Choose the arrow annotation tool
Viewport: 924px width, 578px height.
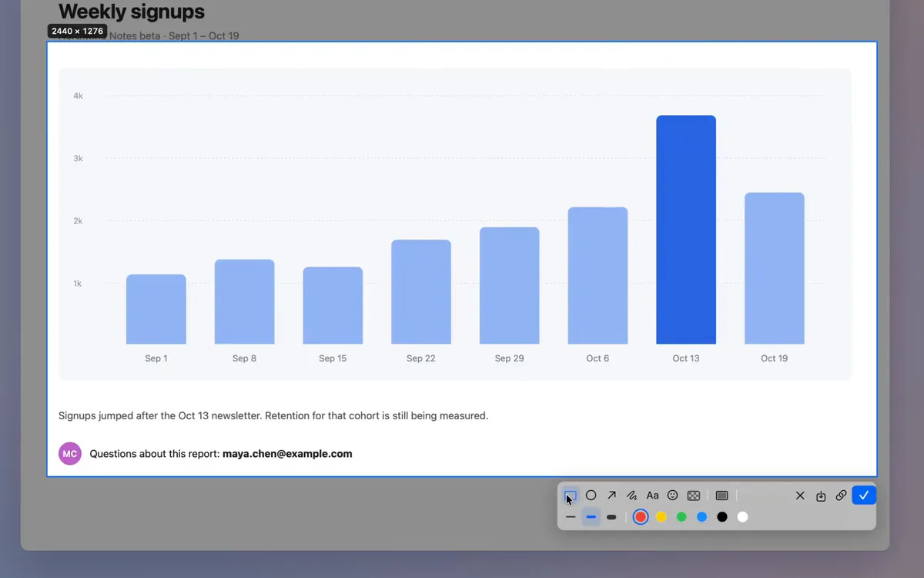(611, 496)
